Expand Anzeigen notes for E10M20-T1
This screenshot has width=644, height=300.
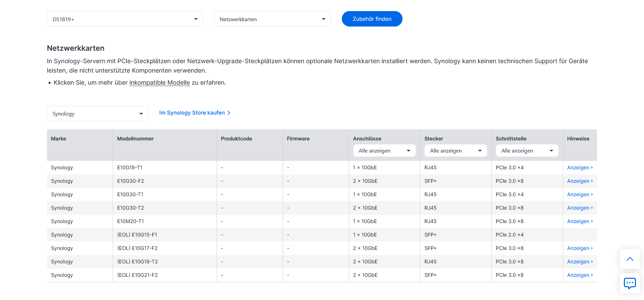(580, 221)
